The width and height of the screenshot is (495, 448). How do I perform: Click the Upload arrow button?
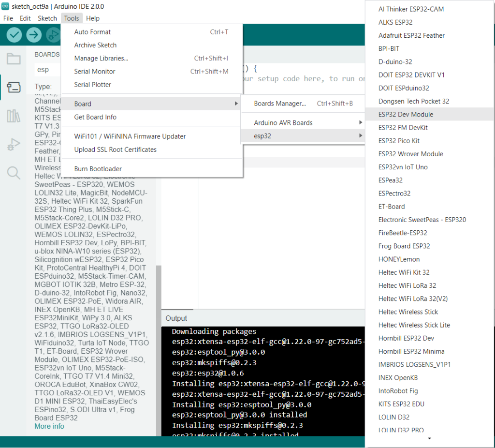tap(34, 34)
